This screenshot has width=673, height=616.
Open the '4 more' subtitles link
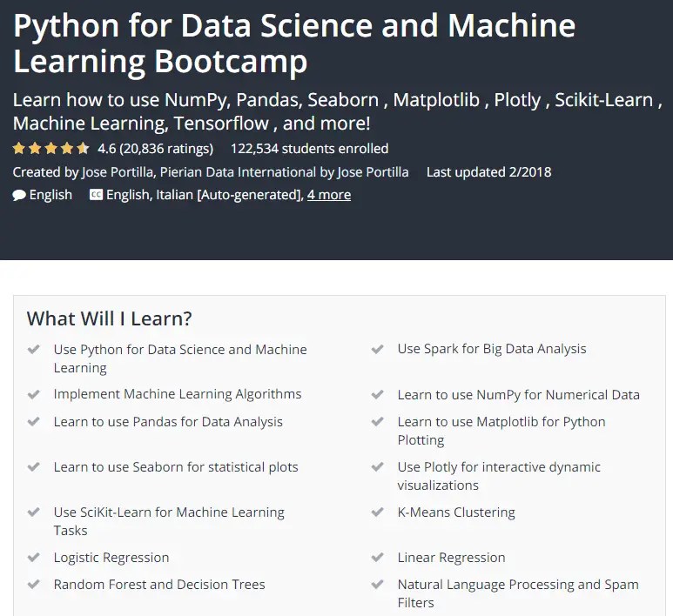tap(329, 195)
